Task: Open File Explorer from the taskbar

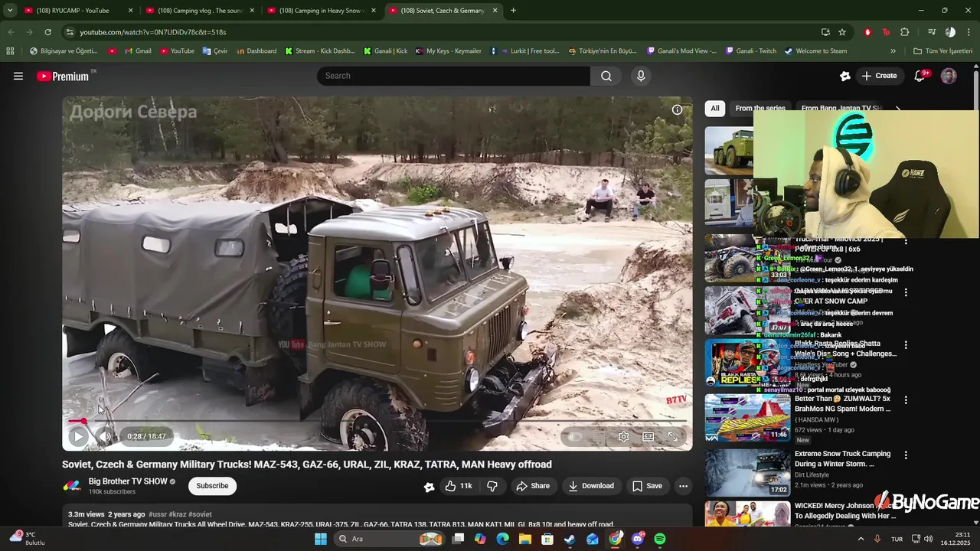Action: (x=524, y=539)
